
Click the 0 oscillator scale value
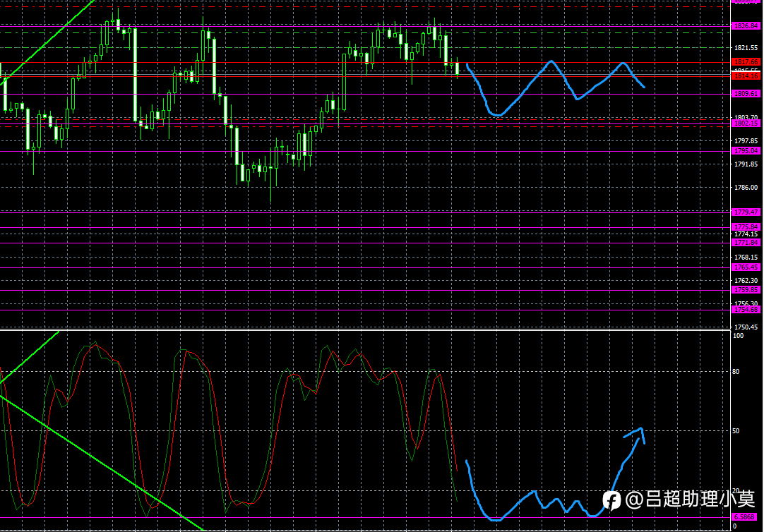pos(735,526)
